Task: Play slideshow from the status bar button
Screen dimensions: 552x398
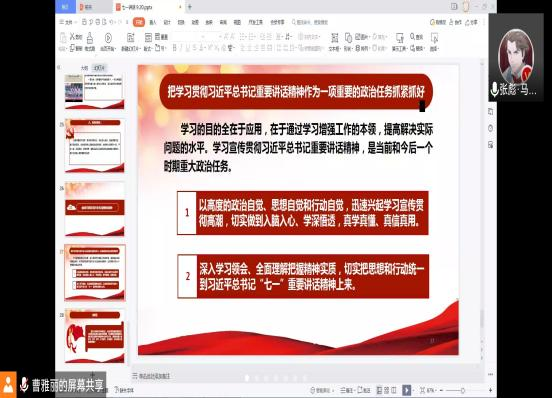Action: pyautogui.click(x=407, y=390)
